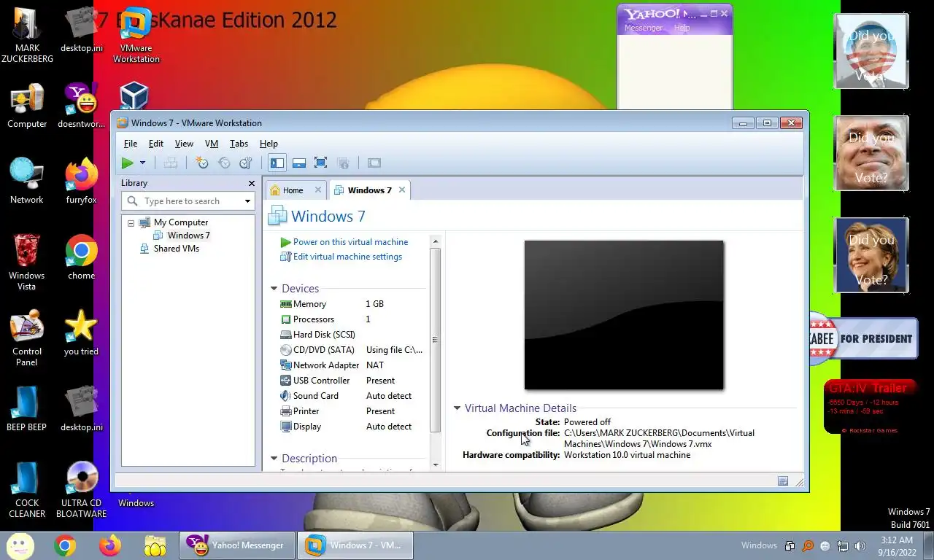Close the Home tab with its X
This screenshot has height=560, width=934.
click(x=318, y=190)
